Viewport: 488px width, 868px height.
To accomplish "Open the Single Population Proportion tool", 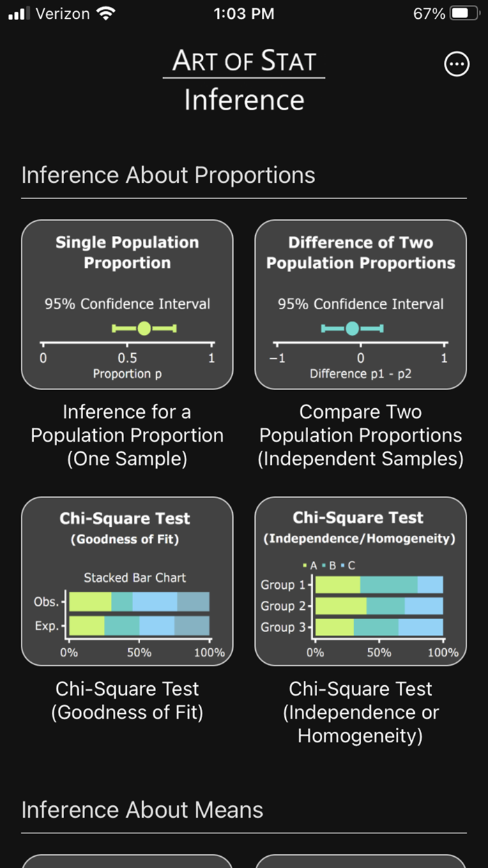I will point(127,304).
